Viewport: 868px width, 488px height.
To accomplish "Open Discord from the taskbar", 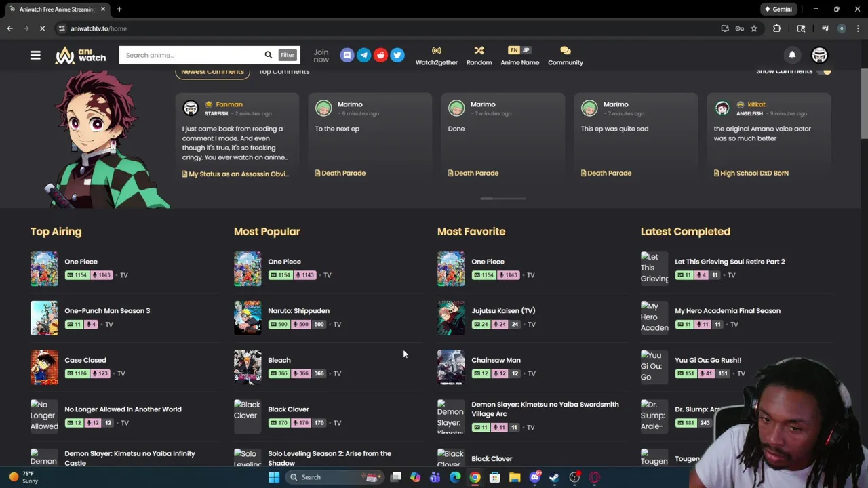I will [534, 477].
